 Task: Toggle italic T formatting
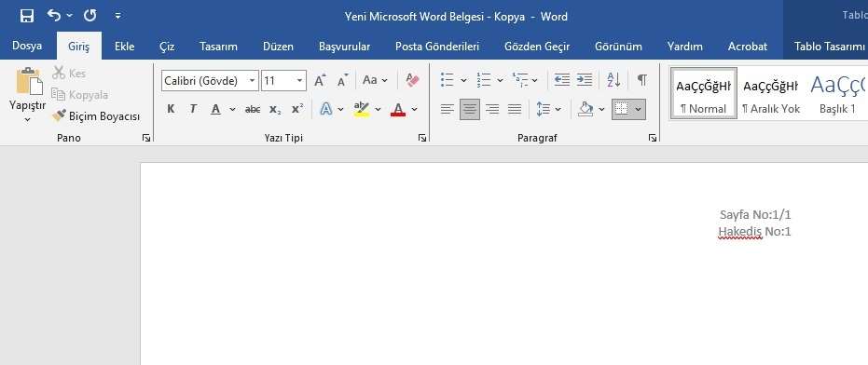[193, 109]
